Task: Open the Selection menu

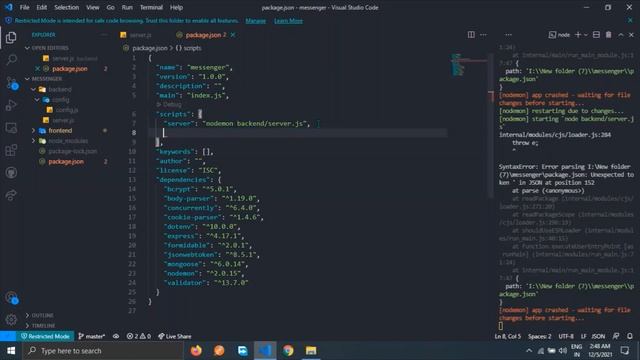Action: click(x=67, y=7)
